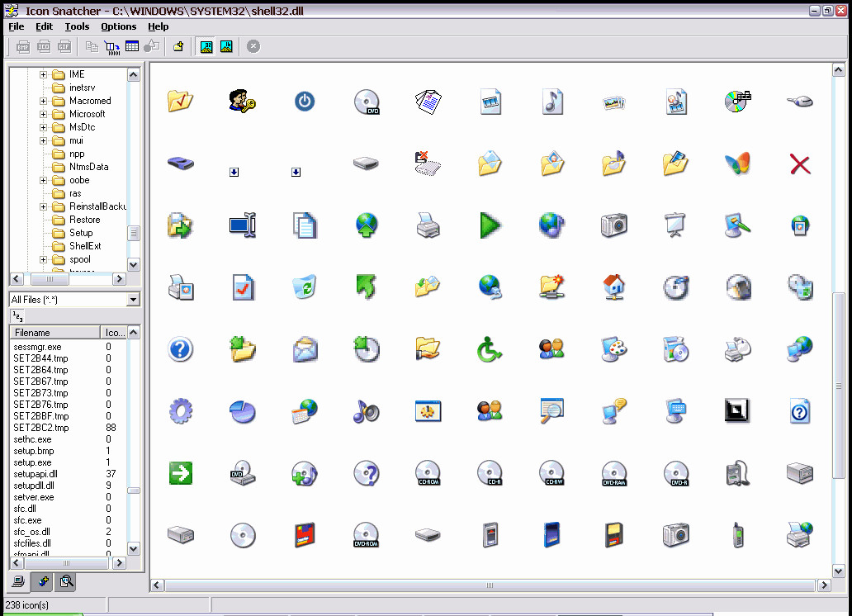Expand the IME folder node

(43, 74)
